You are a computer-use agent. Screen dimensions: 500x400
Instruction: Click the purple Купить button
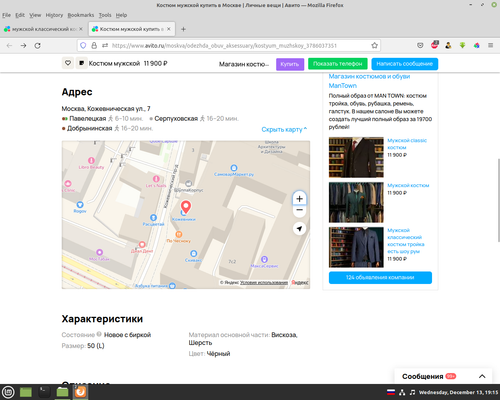coord(290,64)
